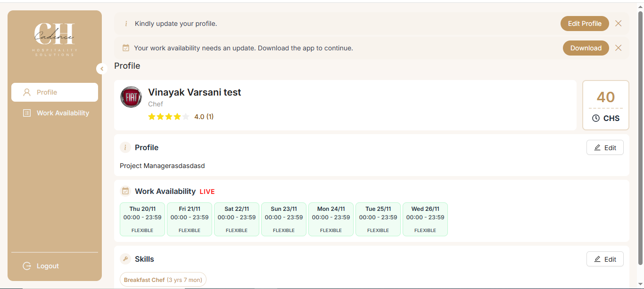Collapse the sidebar with the chevron arrow
Image resolution: width=644 pixels, height=289 pixels.
(x=102, y=69)
